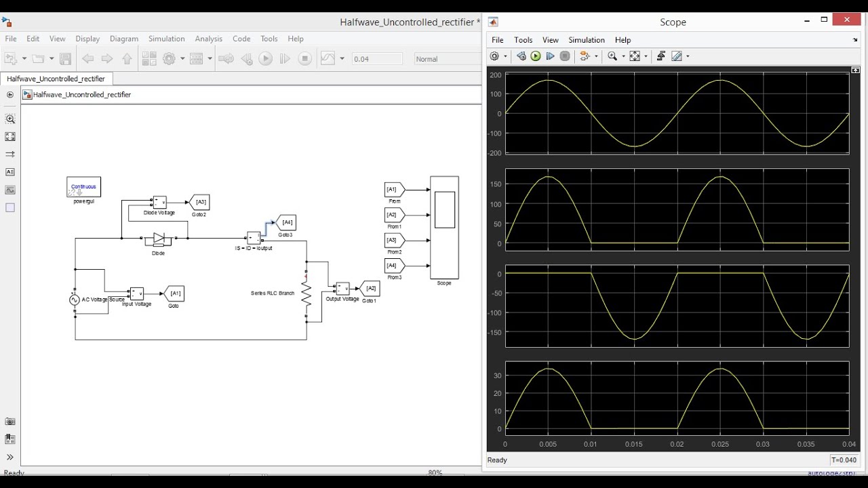Open the Scope window View menu
This screenshot has width=868, height=488.
[551, 40]
